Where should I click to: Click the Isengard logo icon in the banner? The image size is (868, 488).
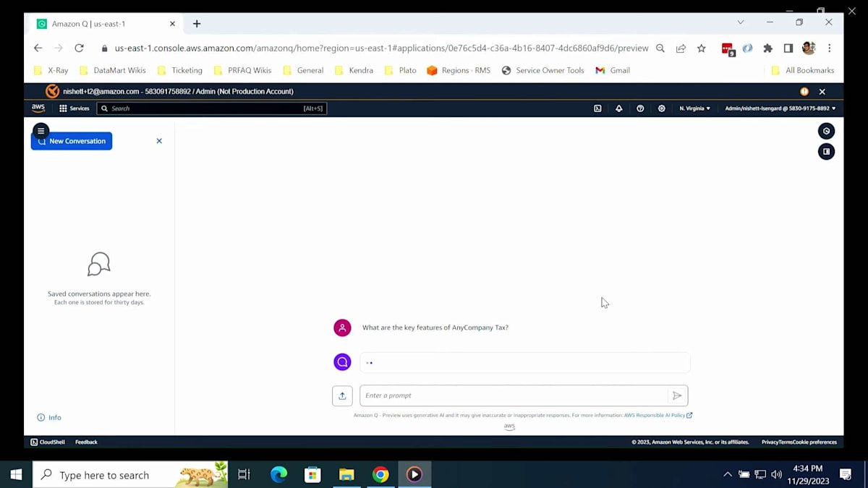[x=52, y=92]
